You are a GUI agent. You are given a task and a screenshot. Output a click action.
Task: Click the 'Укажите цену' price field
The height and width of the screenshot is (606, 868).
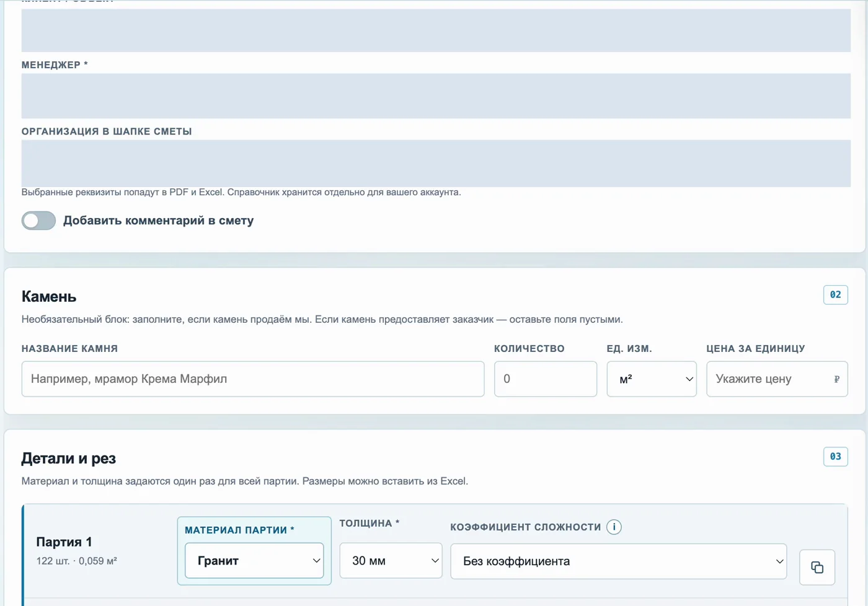pyautogui.click(x=777, y=379)
